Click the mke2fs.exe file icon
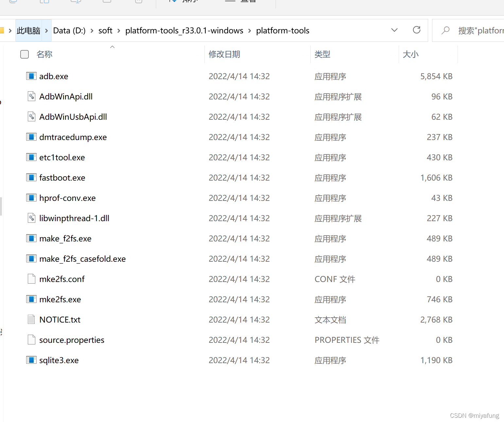 pyautogui.click(x=31, y=299)
